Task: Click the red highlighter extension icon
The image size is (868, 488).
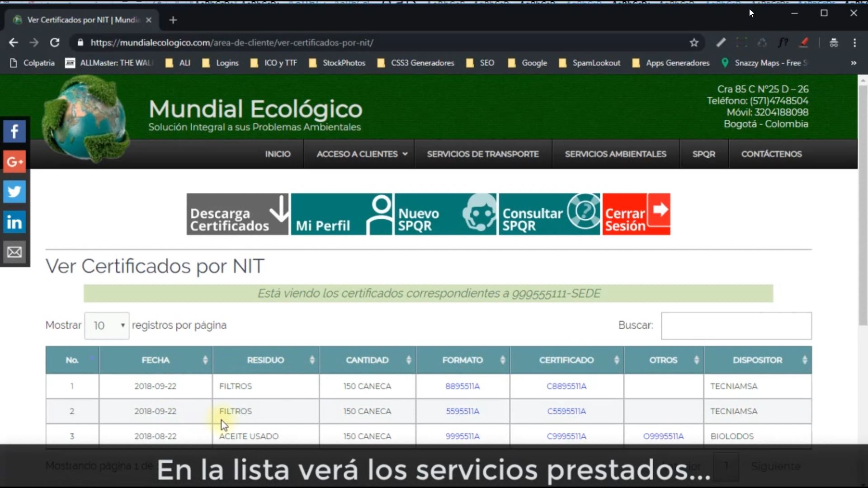Action: point(804,42)
